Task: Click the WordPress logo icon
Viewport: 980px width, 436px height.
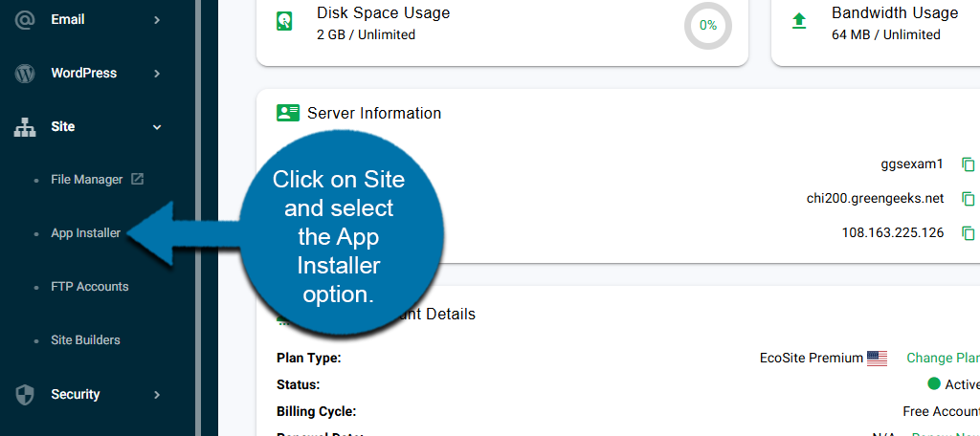Action: pyautogui.click(x=24, y=74)
